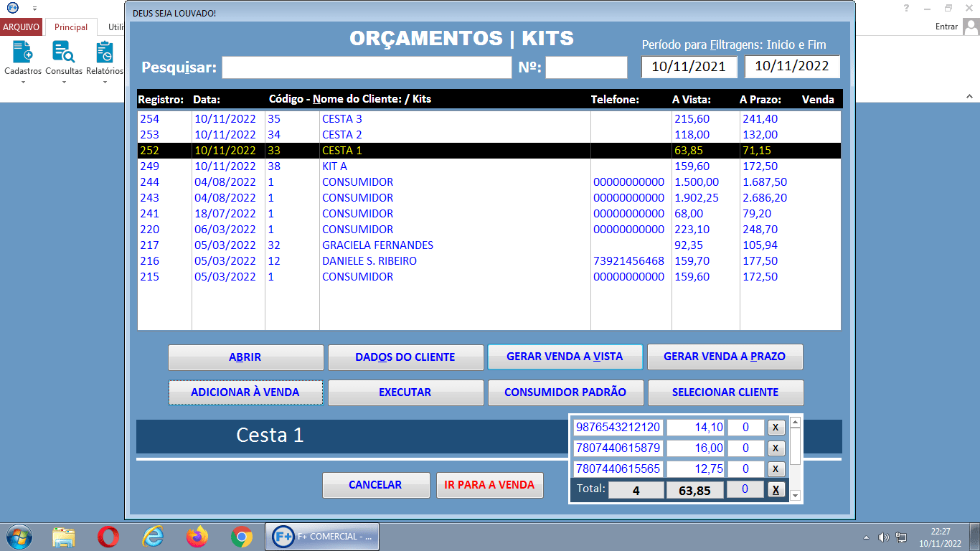The height and width of the screenshot is (551, 980).
Task: Click the F+ COMERCIAL taskbar button
Action: point(322,537)
